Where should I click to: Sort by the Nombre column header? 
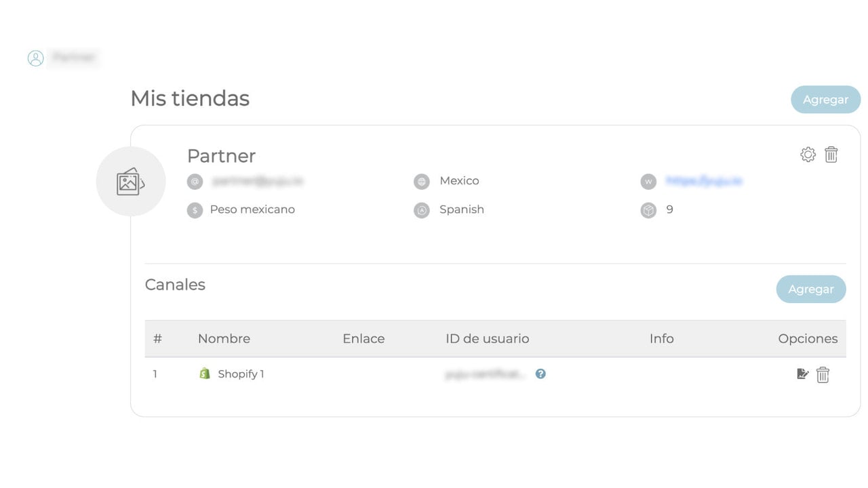pyautogui.click(x=224, y=338)
